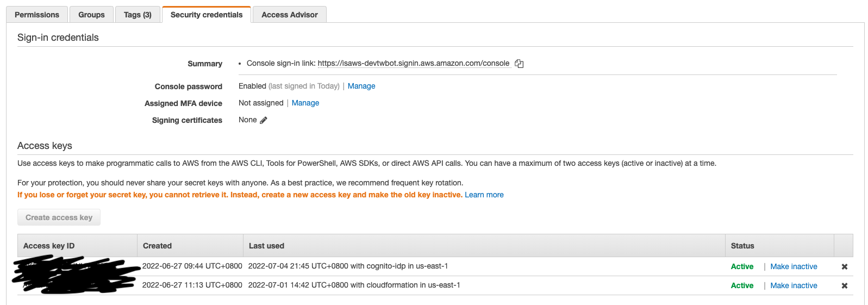The height and width of the screenshot is (305, 868).
Task: Select the Security credentials tab
Action: 207,15
